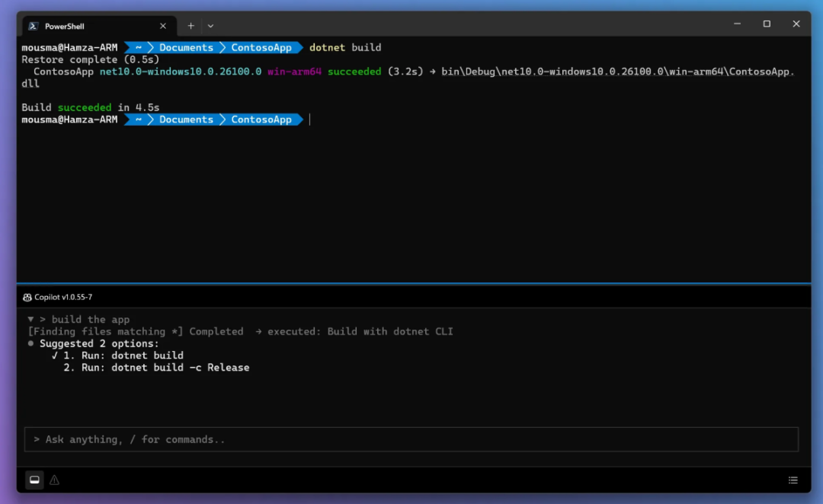Open the list menu icon at bottom right

[x=793, y=480]
